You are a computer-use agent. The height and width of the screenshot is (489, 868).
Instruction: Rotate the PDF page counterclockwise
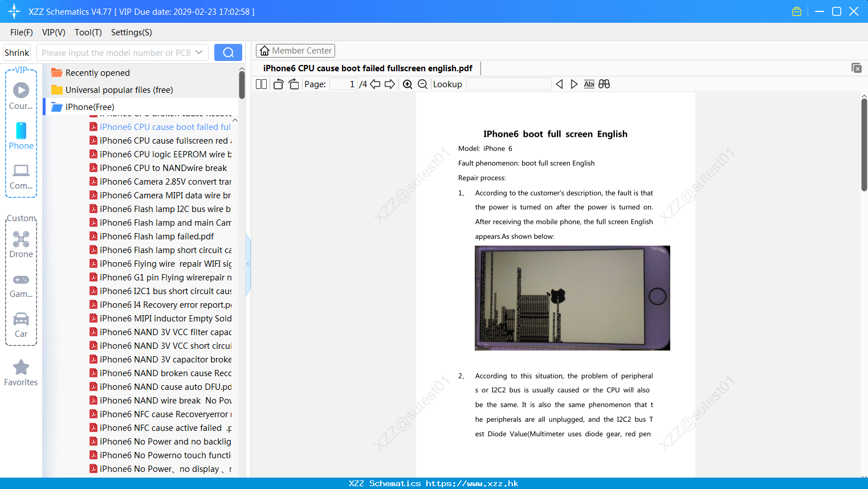point(278,84)
